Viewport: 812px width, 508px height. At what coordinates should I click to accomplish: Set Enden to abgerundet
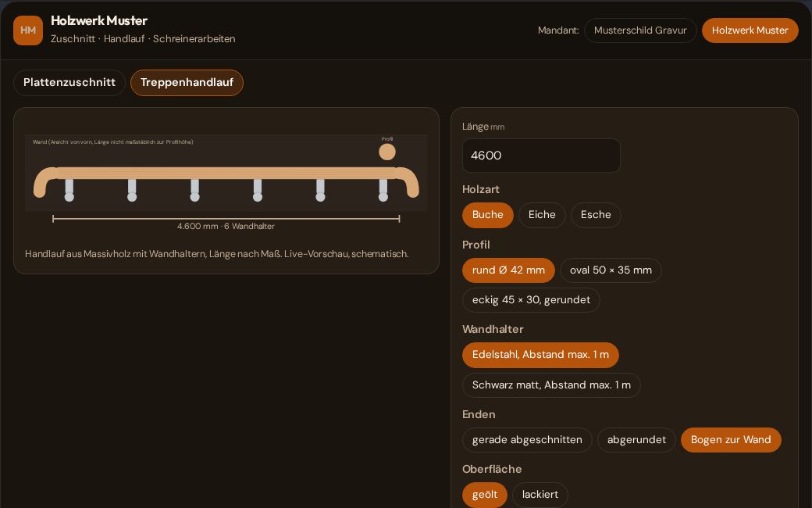(x=636, y=440)
